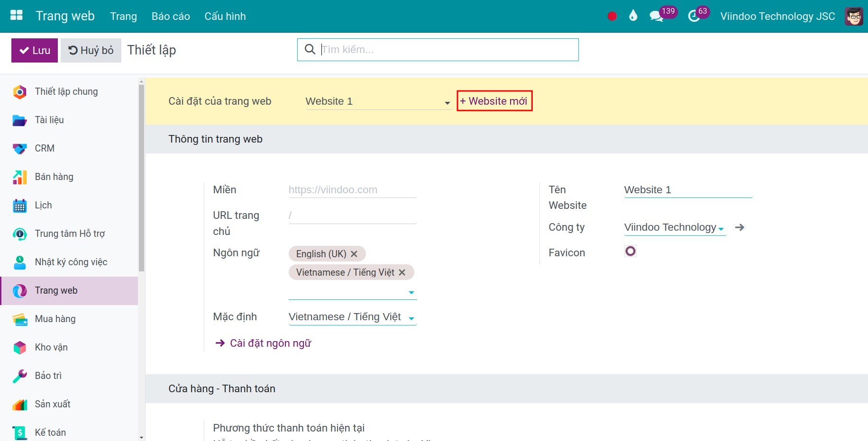Click the Lưu save button
The height and width of the screenshot is (441, 868).
click(x=35, y=50)
